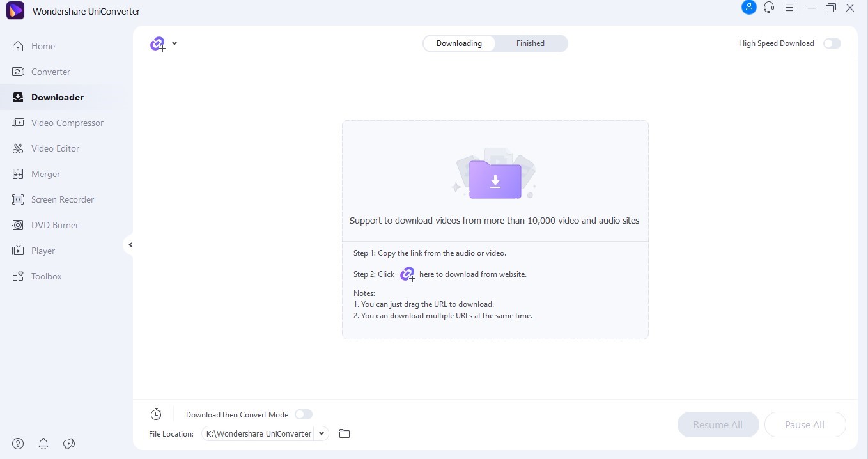Switch to the Downloading tab
Screen dimensions: 868x459
(x=459, y=43)
